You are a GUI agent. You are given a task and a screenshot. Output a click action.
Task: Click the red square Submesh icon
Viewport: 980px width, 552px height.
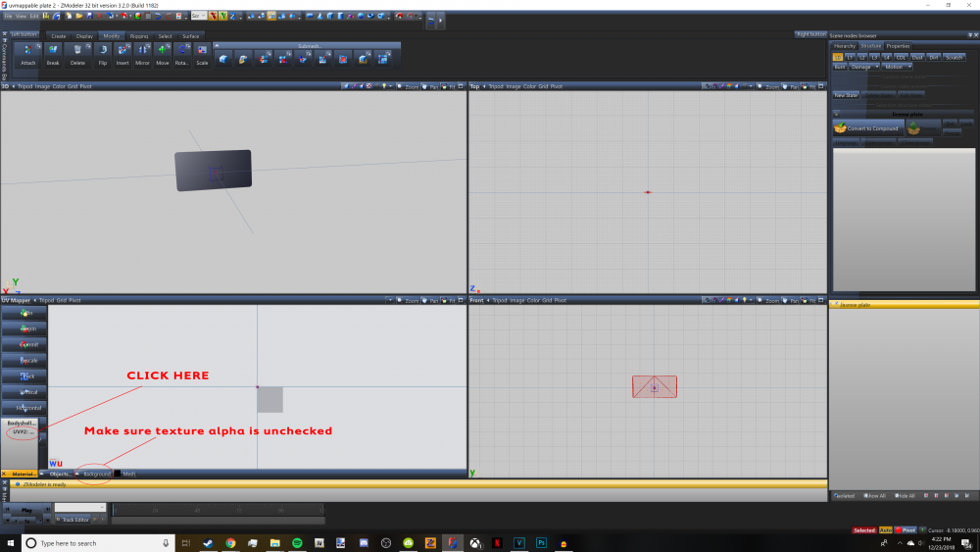(x=343, y=59)
